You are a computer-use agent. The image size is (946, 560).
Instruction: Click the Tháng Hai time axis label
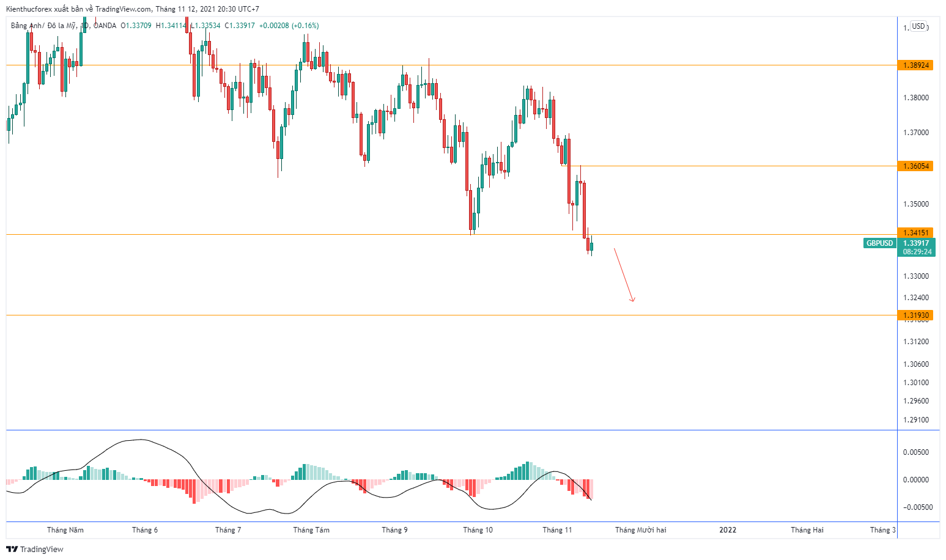click(x=807, y=530)
